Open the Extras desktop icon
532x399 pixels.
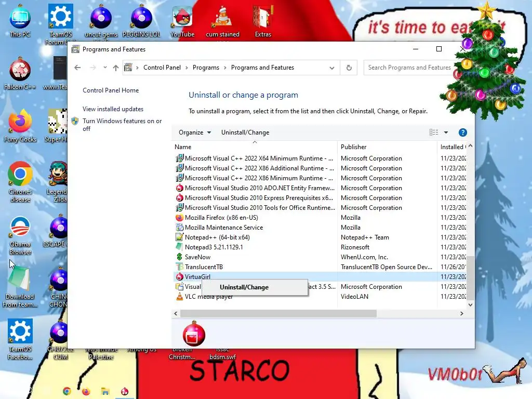coord(263,21)
